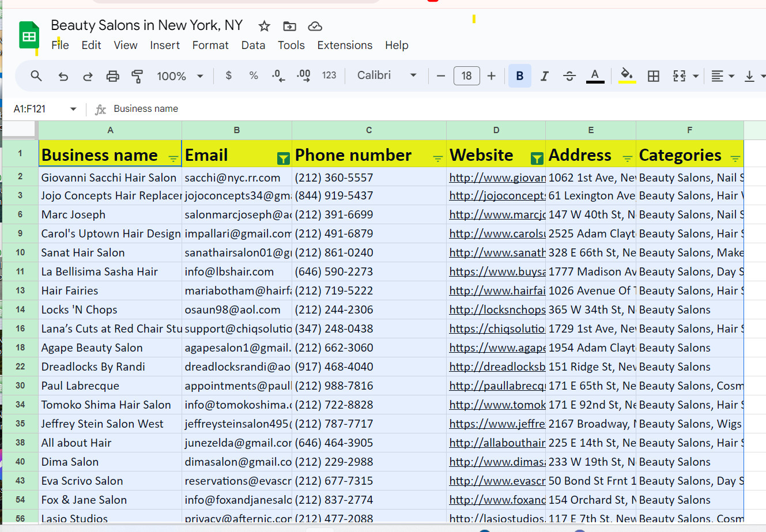
Task: Print the spreadsheet with printer icon
Action: point(113,76)
